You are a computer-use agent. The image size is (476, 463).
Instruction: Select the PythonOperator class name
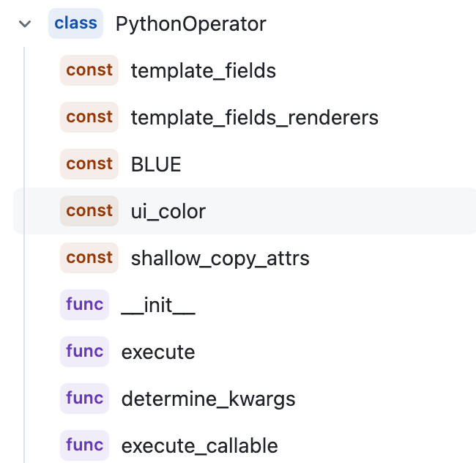(191, 24)
